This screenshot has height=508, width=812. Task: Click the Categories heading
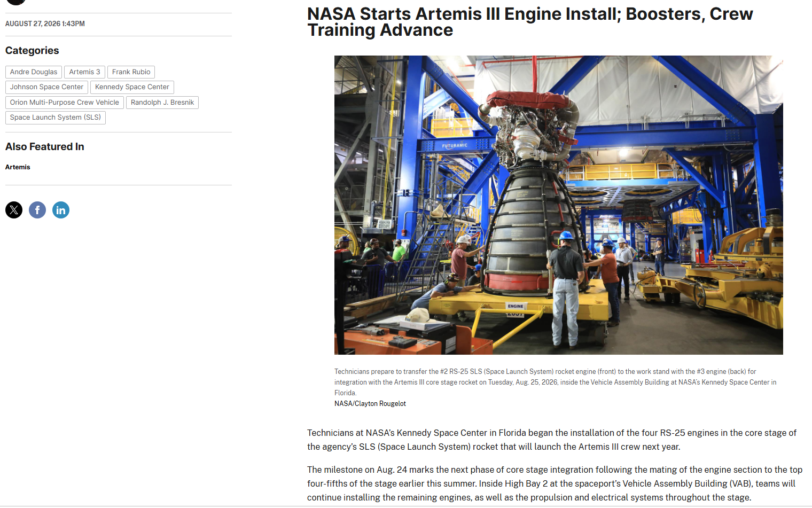tap(32, 51)
